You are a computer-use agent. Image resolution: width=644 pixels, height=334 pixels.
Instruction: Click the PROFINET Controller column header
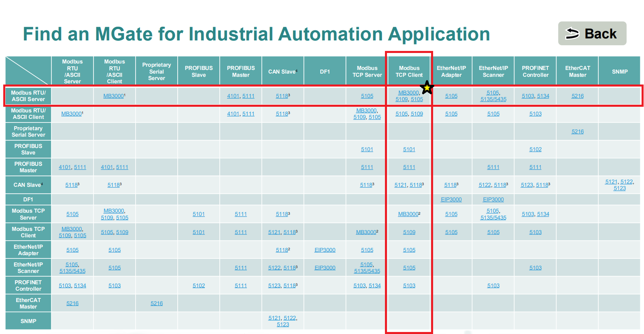pos(536,71)
